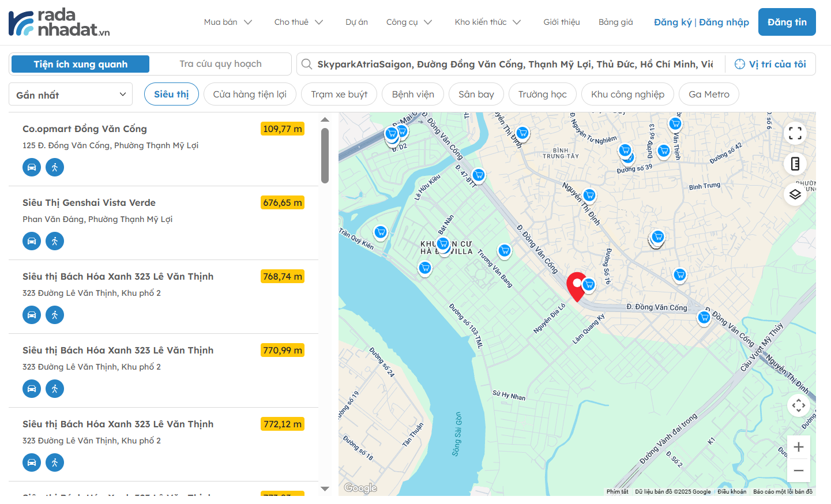This screenshot has height=504, width=831.
Task: Open the Bảng giá page
Action: (616, 22)
